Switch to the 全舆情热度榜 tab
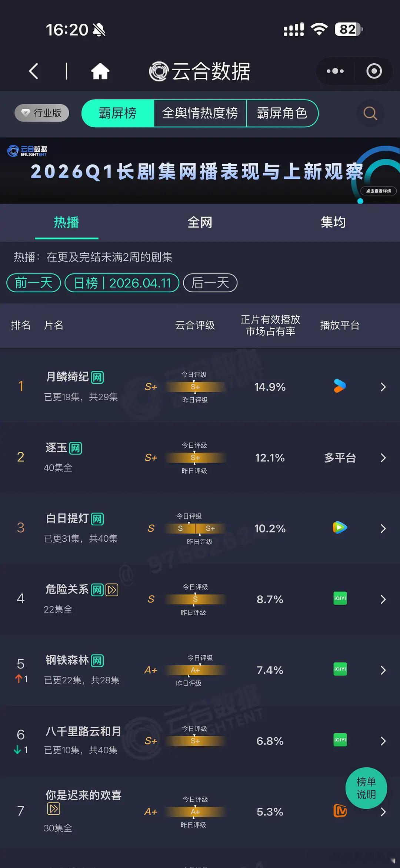Viewport: 400px width, 868px height. [x=200, y=114]
